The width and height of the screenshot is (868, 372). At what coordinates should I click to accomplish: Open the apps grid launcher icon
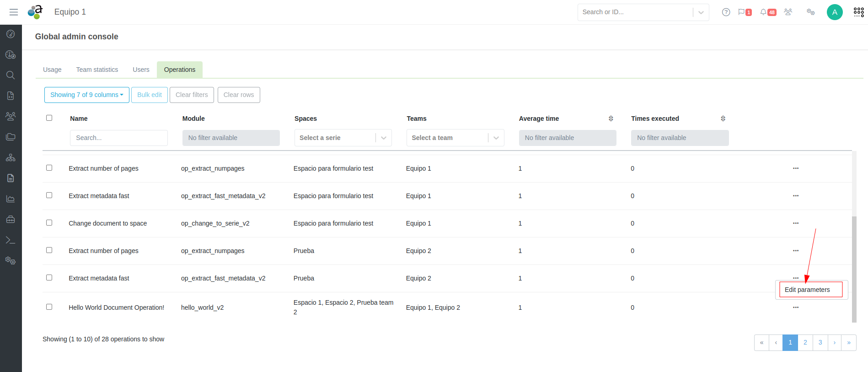coord(858,12)
